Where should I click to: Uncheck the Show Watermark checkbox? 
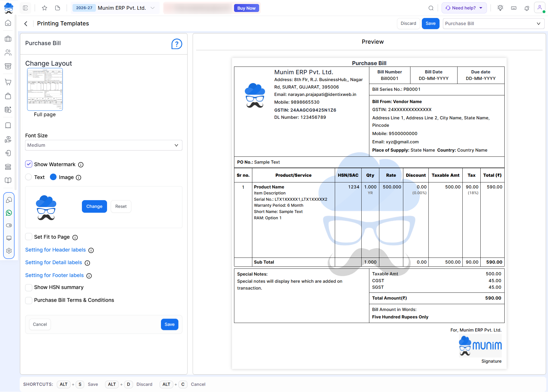point(29,164)
